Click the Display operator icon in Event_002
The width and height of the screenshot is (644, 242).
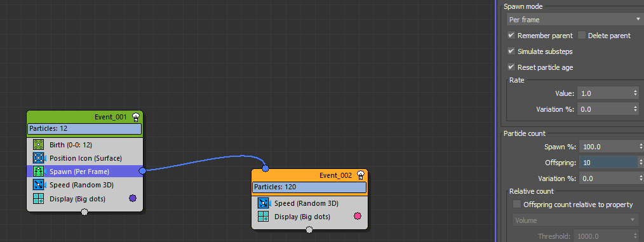pos(264,217)
